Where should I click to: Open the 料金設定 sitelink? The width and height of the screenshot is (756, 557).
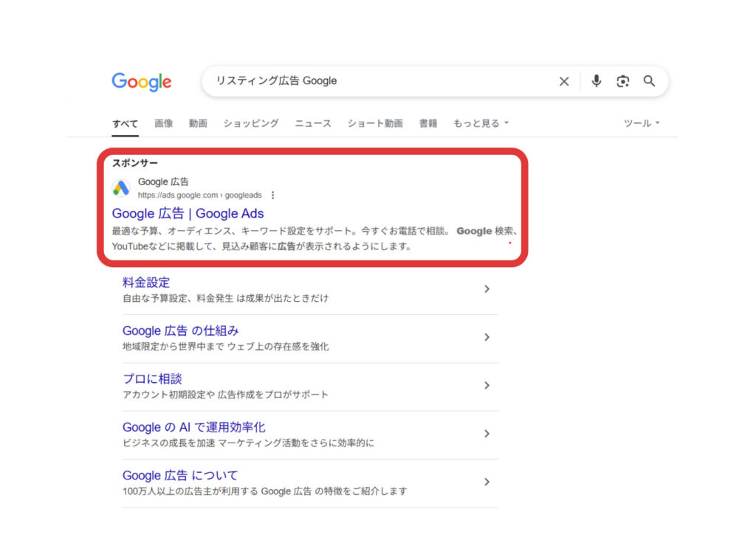(x=146, y=283)
